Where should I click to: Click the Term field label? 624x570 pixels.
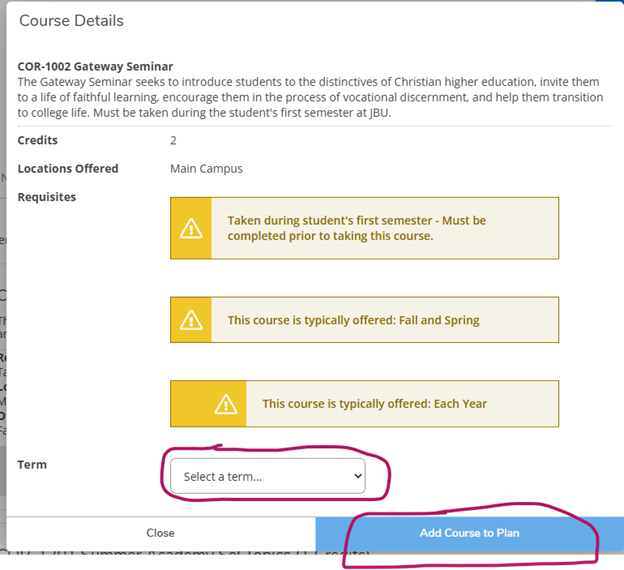pyautogui.click(x=32, y=464)
